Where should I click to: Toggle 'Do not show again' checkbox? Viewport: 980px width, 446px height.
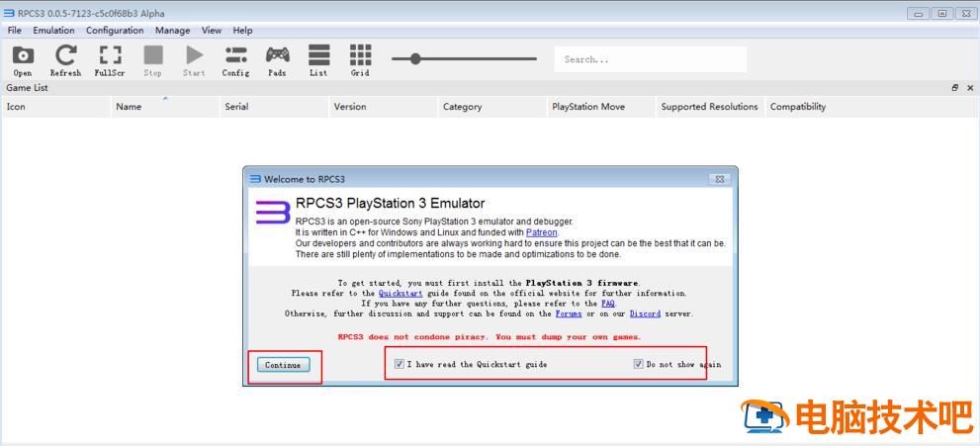(x=676, y=364)
